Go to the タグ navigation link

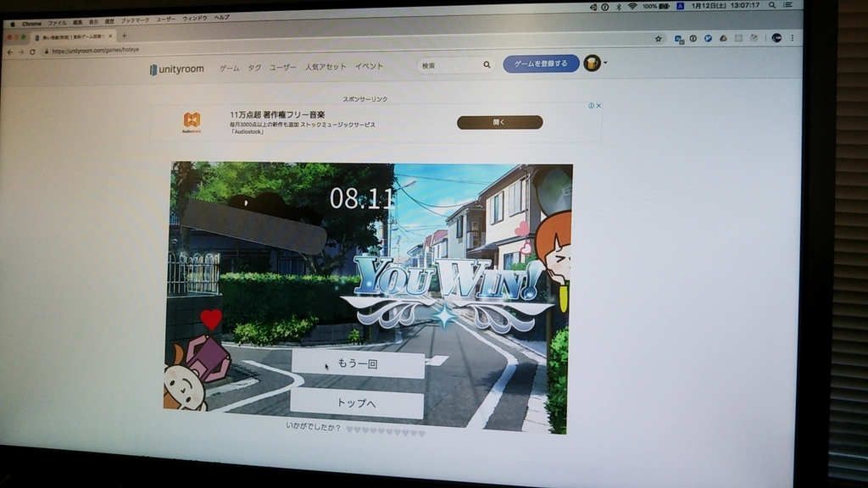pyautogui.click(x=254, y=68)
